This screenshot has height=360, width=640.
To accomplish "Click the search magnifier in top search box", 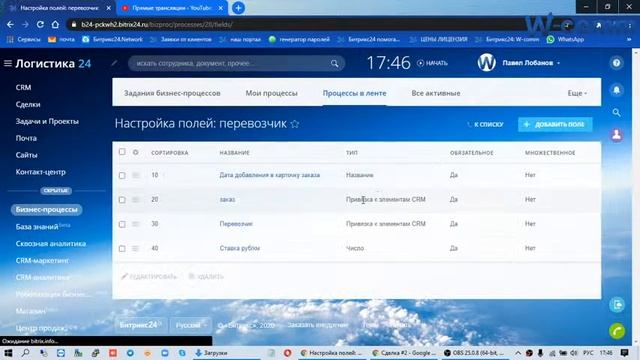I will click(x=334, y=63).
